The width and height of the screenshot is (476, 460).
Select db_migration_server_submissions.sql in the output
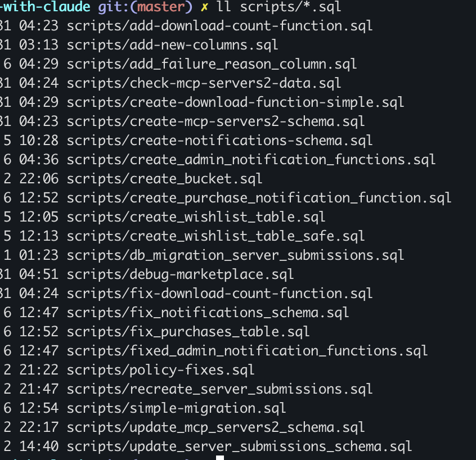click(x=235, y=255)
